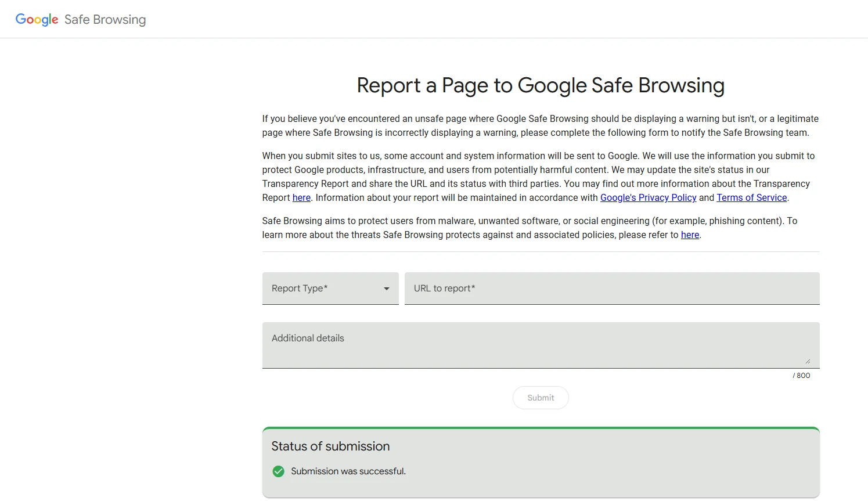Click the '/ 800' character counter
Screen dimensions: 868x501
pos(801,375)
